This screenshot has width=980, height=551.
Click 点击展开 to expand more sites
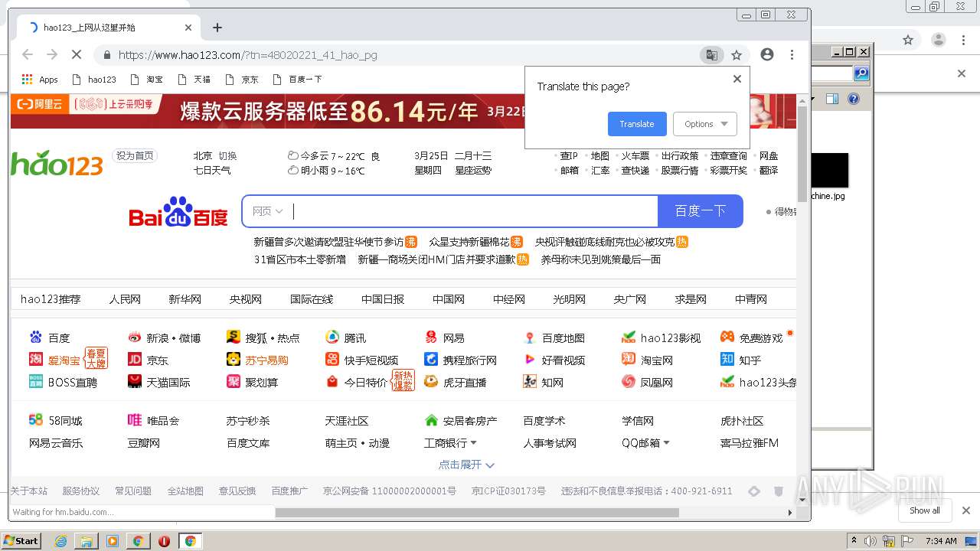click(x=466, y=465)
